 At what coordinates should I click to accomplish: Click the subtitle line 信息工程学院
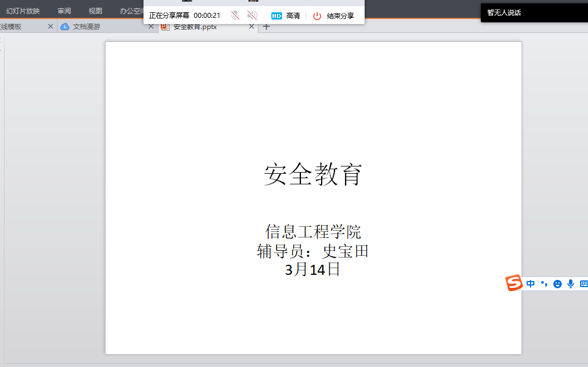313,231
